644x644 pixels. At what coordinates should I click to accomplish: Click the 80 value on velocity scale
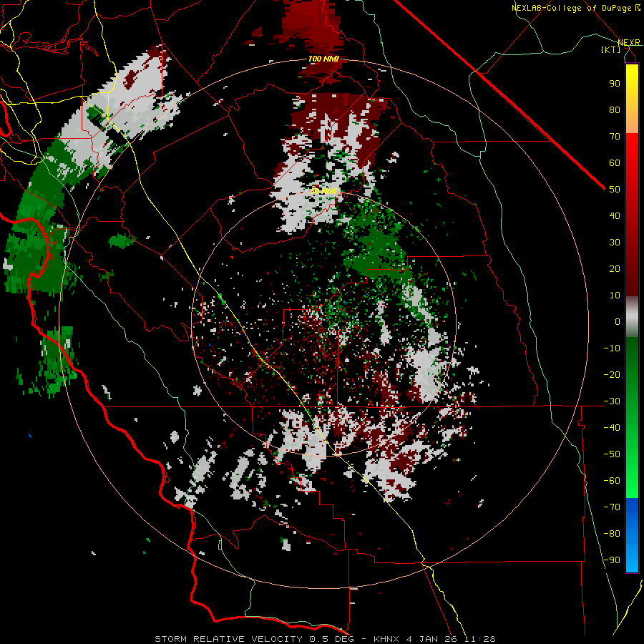pyautogui.click(x=615, y=110)
